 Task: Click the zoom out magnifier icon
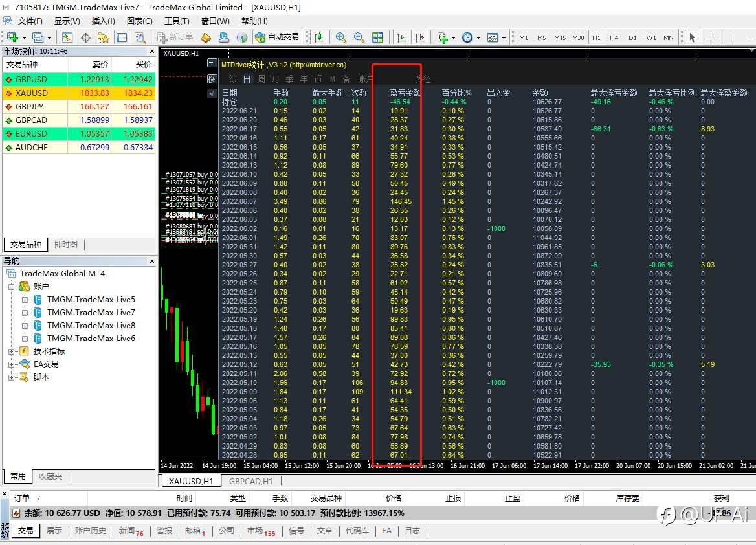[359, 37]
